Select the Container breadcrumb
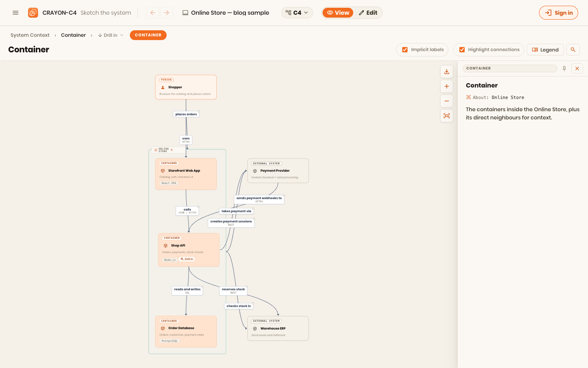 click(x=73, y=35)
